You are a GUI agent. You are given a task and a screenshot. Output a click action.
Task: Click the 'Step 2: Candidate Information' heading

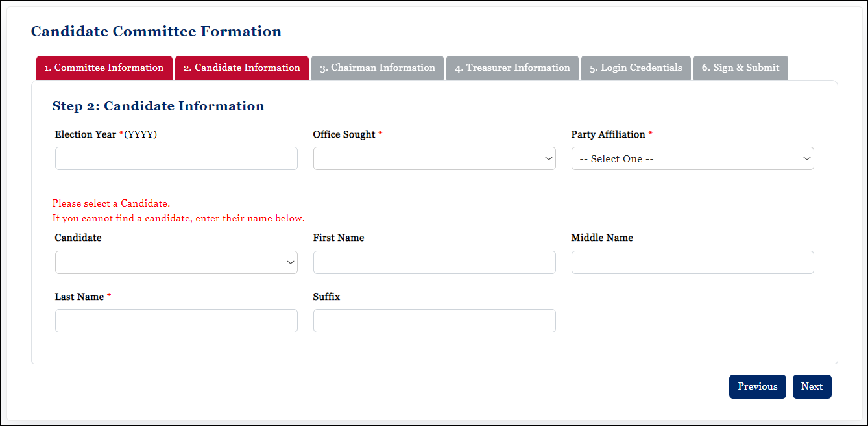coord(158,106)
